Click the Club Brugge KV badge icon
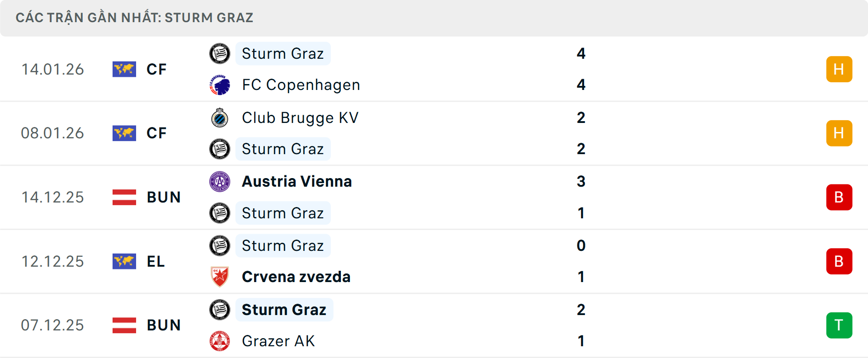This screenshot has width=868, height=358. (x=220, y=118)
